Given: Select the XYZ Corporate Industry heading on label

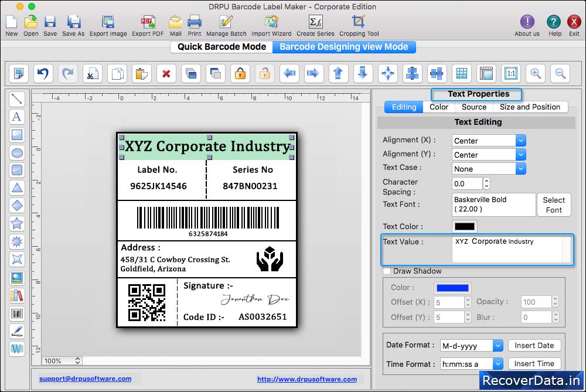Looking at the screenshot, I should 207,146.
